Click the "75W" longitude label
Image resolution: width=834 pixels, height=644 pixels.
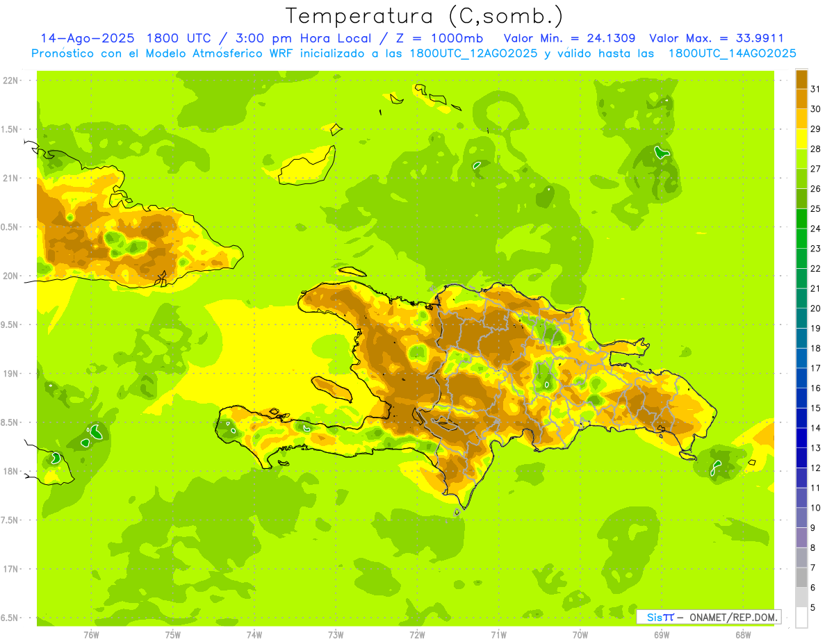173,636
